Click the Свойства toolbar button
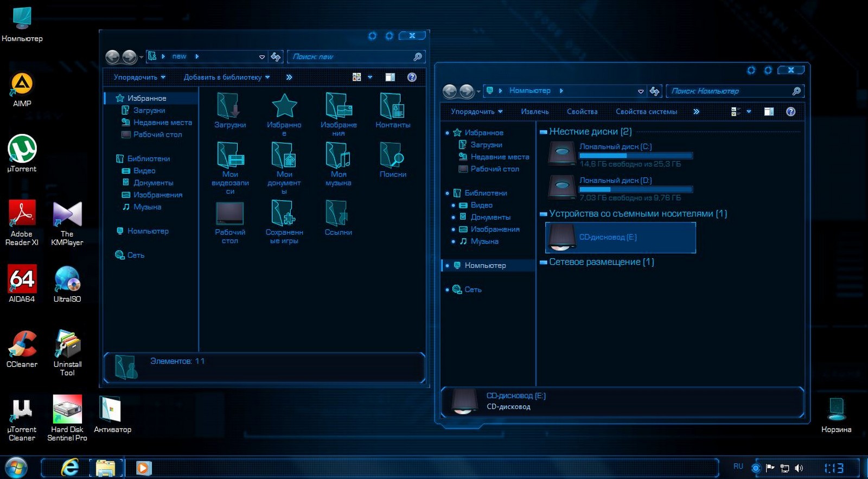The image size is (868, 479). 582,112
